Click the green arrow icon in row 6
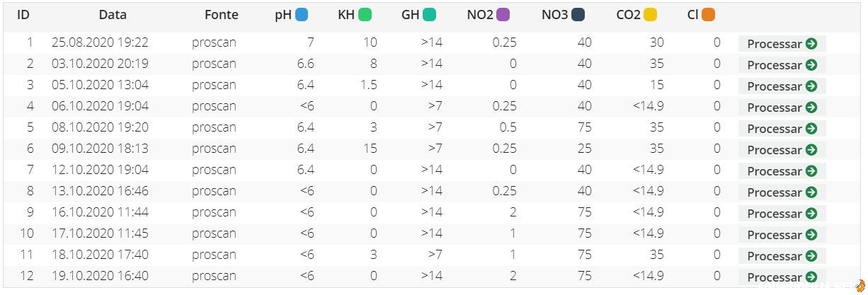 point(811,150)
